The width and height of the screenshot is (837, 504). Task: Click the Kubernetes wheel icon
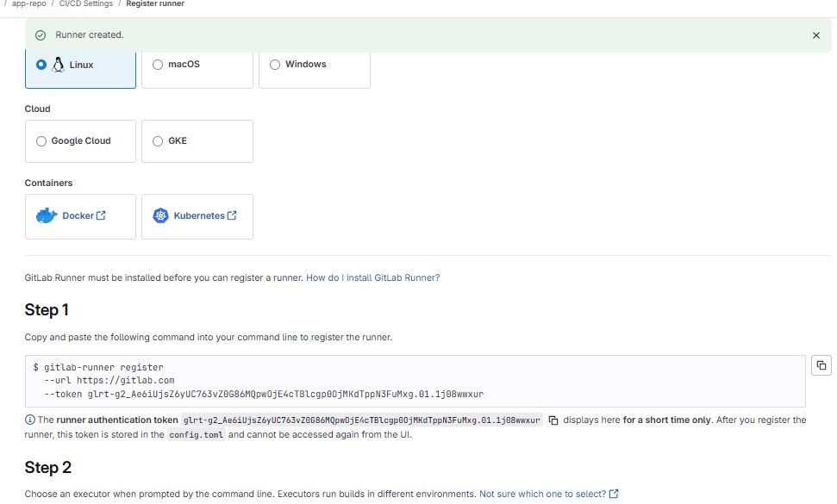(160, 215)
